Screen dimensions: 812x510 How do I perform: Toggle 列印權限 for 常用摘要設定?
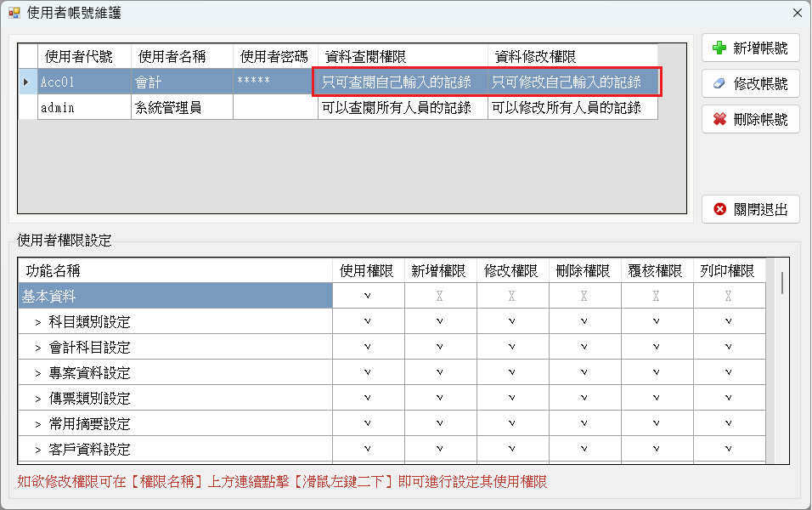729,423
